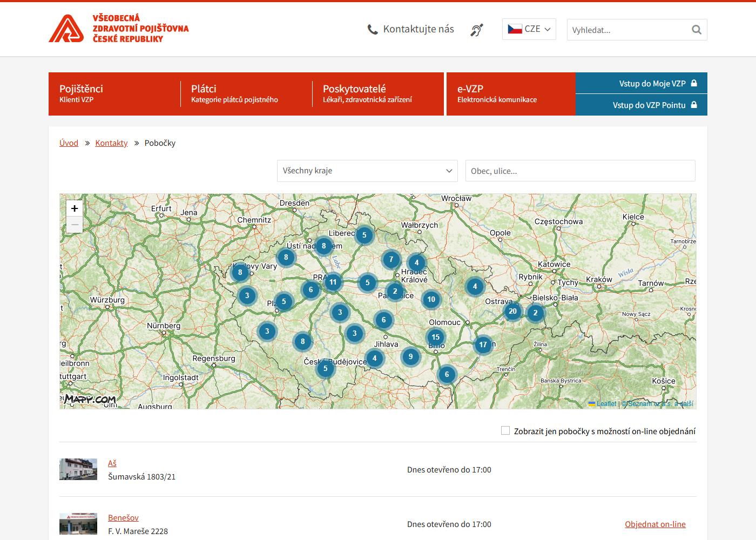Select the 8 cluster over Ústí nad Labem
The width and height of the screenshot is (756, 540).
coord(323,246)
